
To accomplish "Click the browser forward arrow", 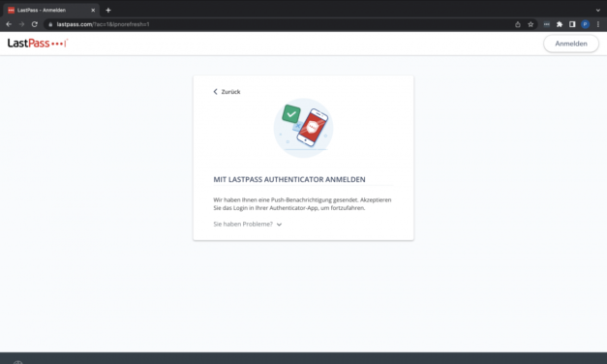I will (21, 24).
